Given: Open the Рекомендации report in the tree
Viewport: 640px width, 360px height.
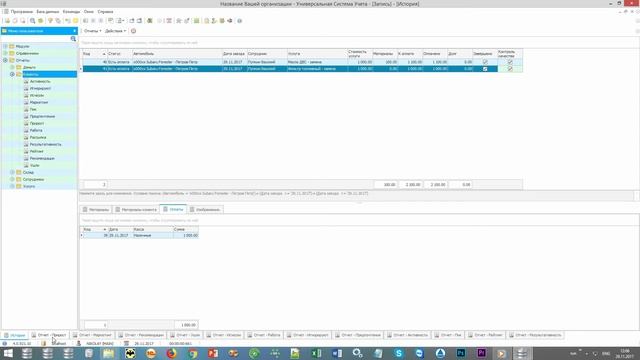Looking at the screenshot, I should (42, 158).
